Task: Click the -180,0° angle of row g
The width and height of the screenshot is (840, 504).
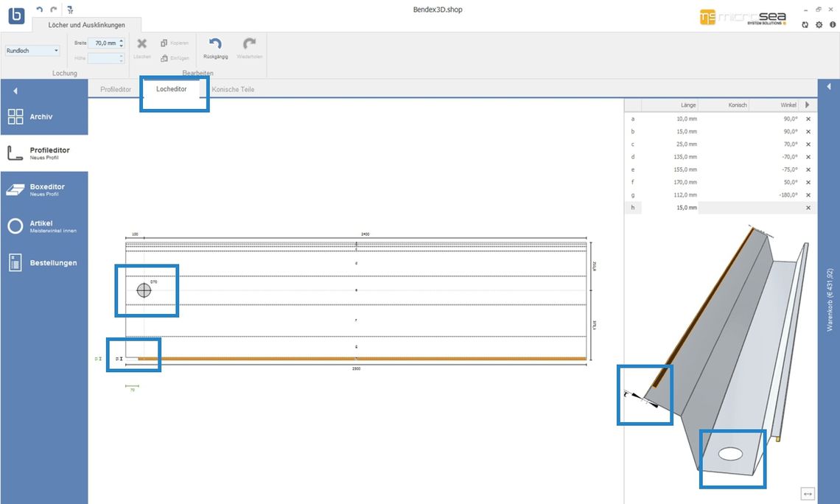Action: point(788,195)
